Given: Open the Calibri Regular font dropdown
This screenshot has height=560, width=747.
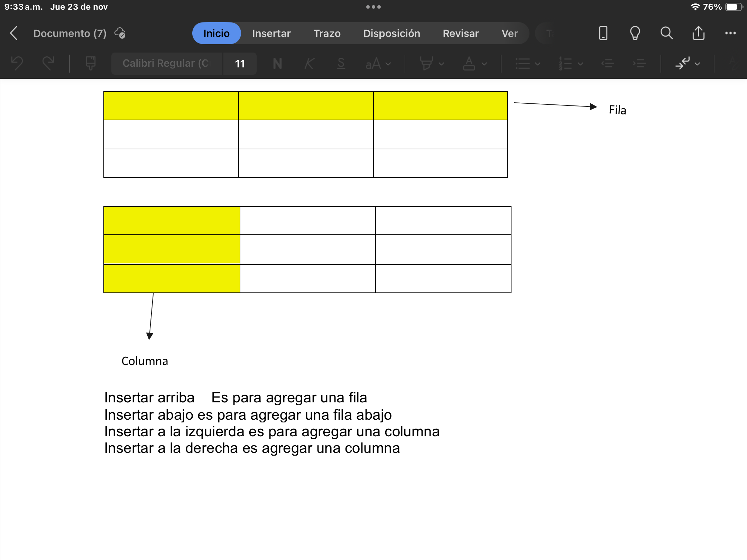Looking at the screenshot, I should tap(166, 63).
